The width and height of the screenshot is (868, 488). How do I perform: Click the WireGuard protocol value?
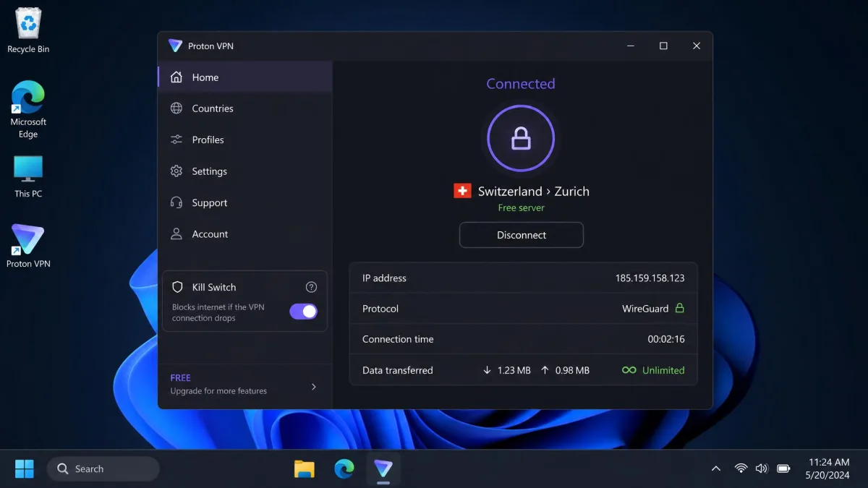pyautogui.click(x=645, y=309)
